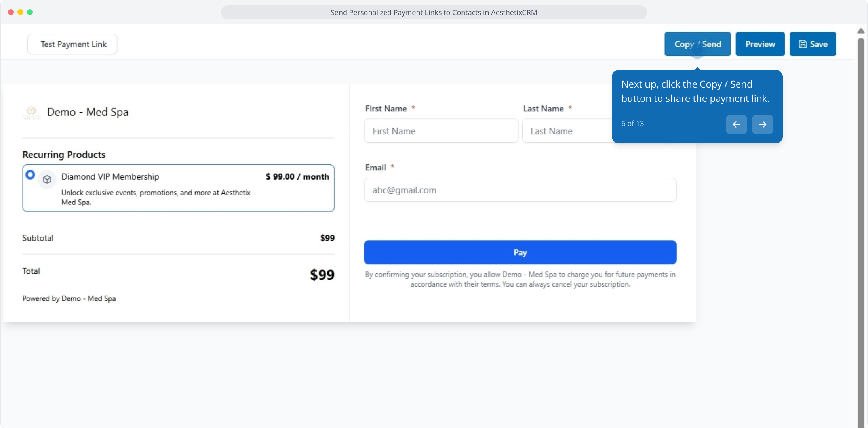The image size is (868, 428).
Task: Click the Email address input field
Action: click(520, 190)
